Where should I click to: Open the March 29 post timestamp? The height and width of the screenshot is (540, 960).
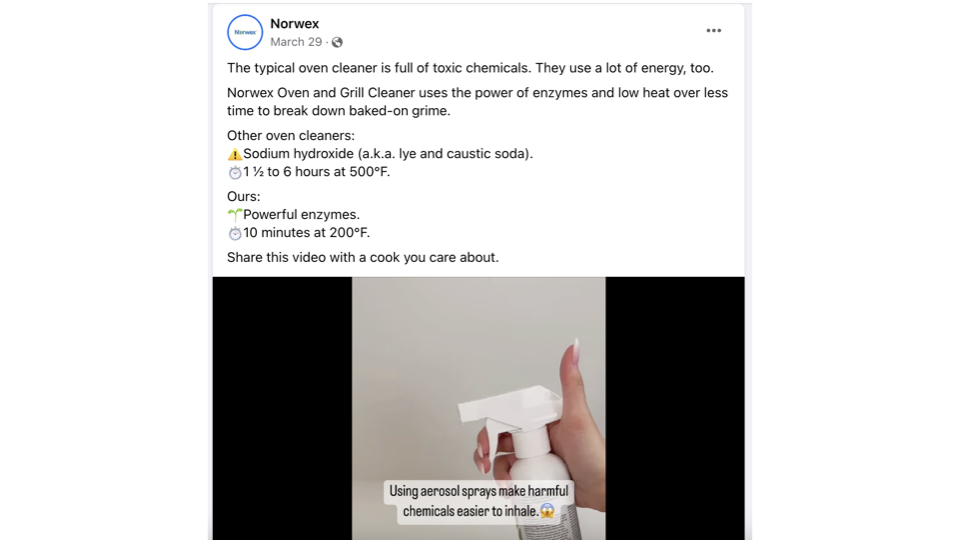point(296,42)
